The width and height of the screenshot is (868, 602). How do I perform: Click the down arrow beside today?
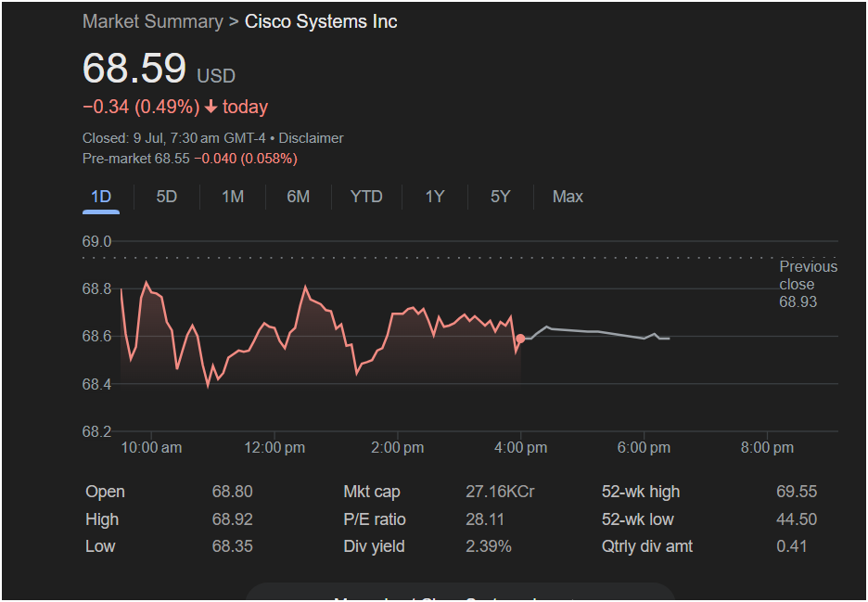pyautogui.click(x=211, y=107)
